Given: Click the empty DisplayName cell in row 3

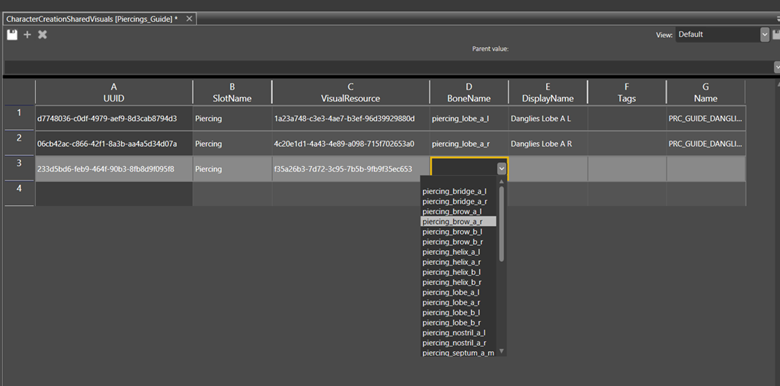Looking at the screenshot, I should click(548, 169).
